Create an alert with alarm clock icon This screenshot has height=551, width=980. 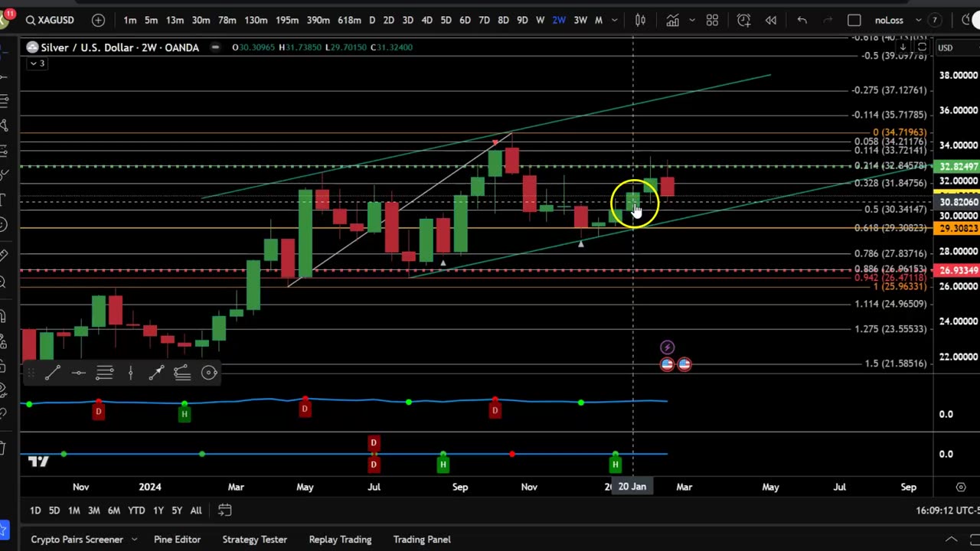(743, 20)
